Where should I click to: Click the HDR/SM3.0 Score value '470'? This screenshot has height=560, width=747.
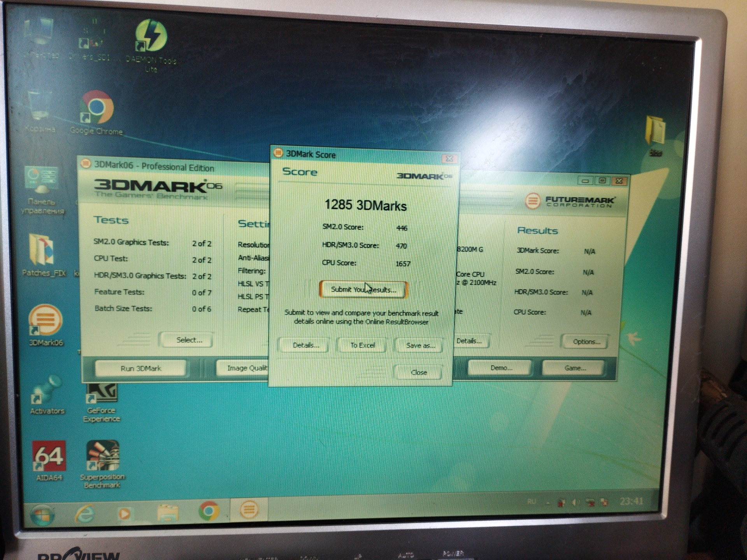401,246
